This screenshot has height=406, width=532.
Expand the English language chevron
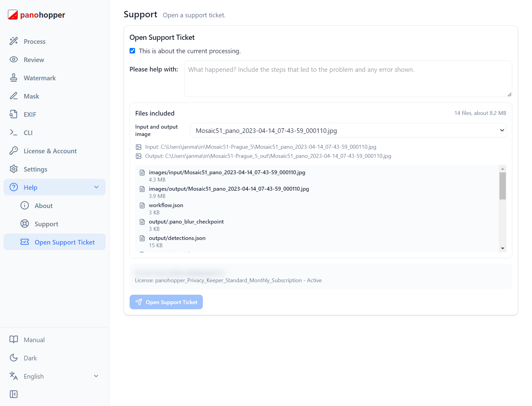click(x=96, y=376)
